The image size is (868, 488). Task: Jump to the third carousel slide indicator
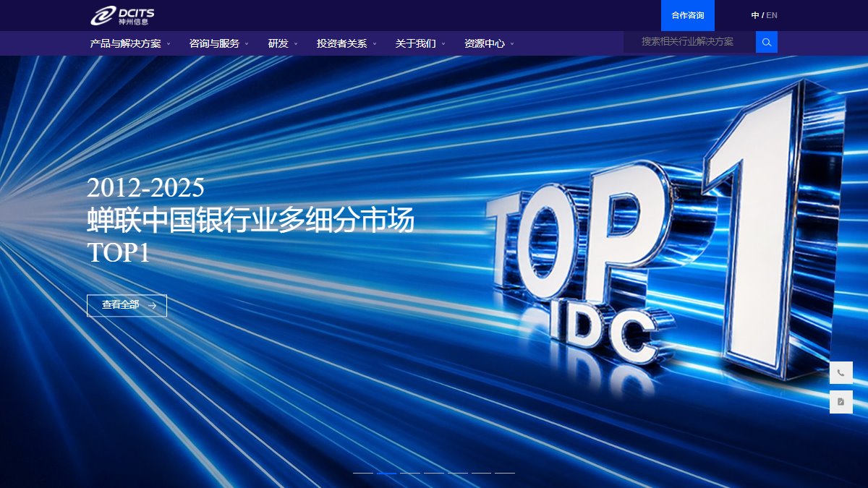click(410, 472)
